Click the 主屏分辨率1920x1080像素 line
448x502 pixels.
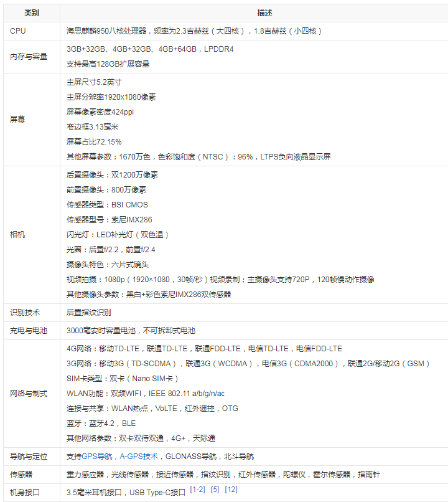pyautogui.click(x=111, y=97)
